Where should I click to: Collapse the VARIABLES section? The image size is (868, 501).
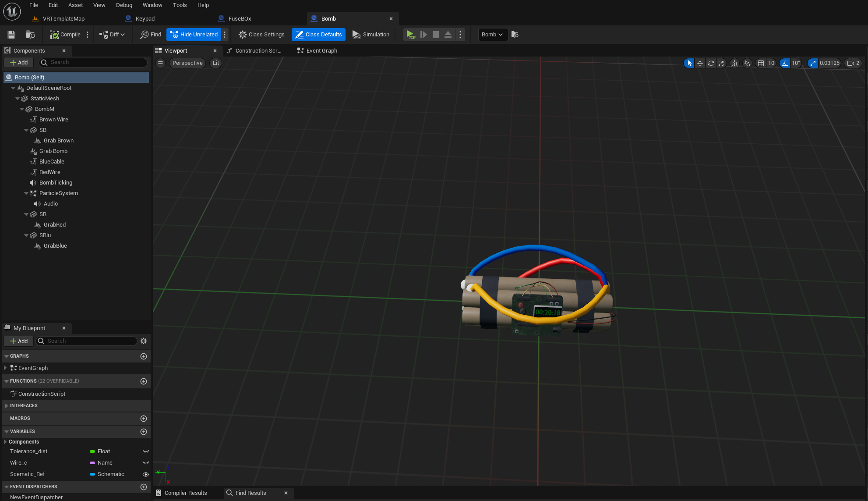pyautogui.click(x=7, y=432)
